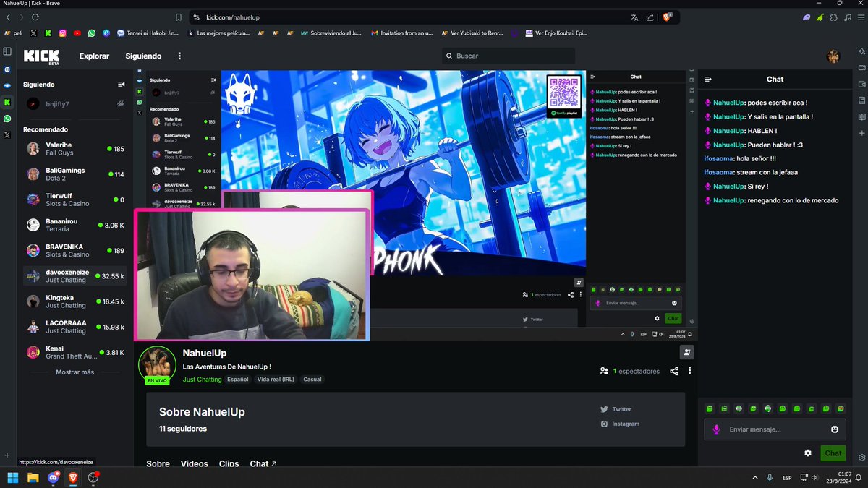Screen dimensions: 868x488
Task: Click NahuelUp channel avatar with EN VIVO badge
Action: tap(157, 365)
